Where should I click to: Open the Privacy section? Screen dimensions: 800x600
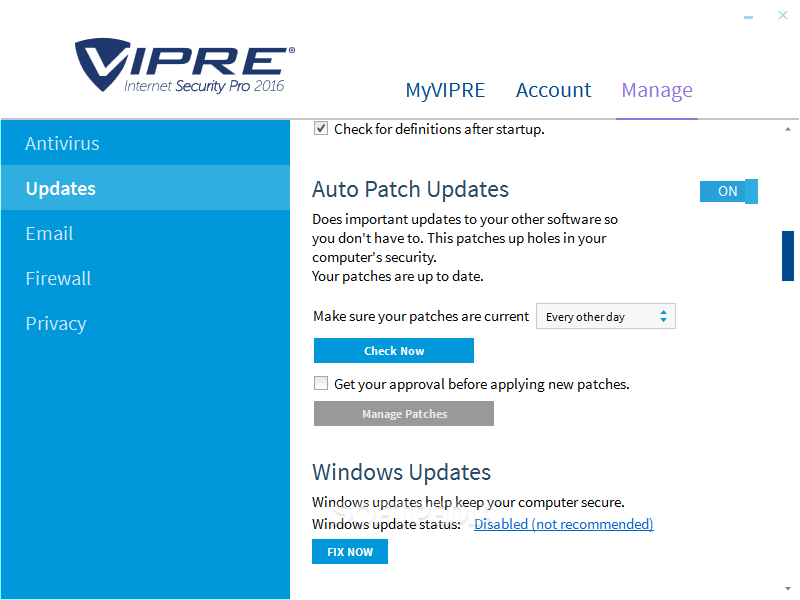coord(145,323)
